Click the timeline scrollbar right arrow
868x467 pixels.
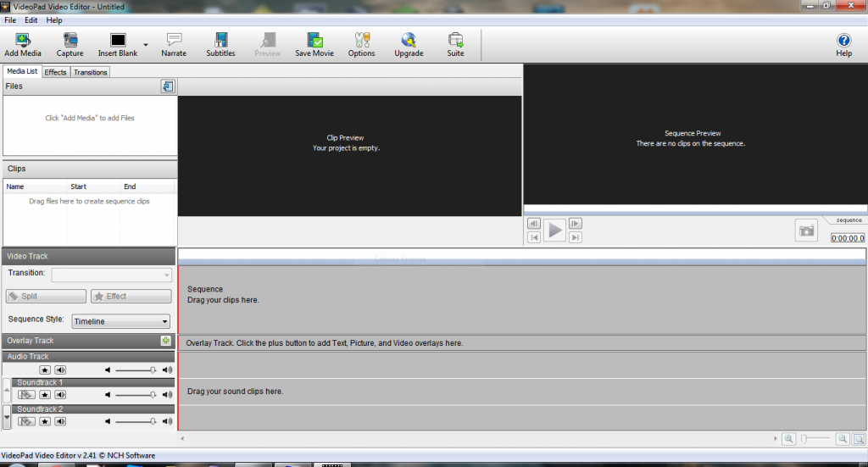[775, 438]
